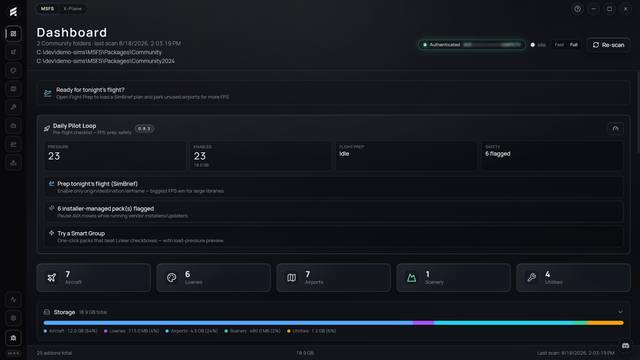The height and width of the screenshot is (360, 640).
Task: Open the Safety 6 flagged tile
Action: tap(552, 156)
